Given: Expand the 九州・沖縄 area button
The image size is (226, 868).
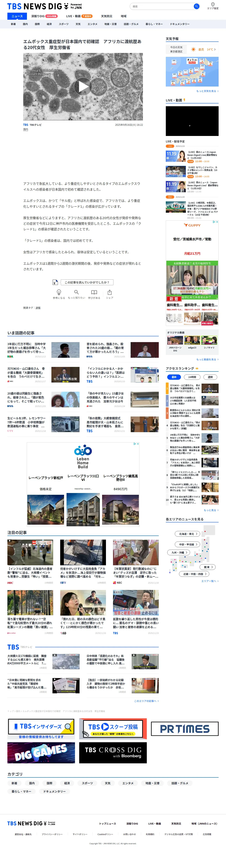Looking at the screenshot, I should (x=179, y=552).
